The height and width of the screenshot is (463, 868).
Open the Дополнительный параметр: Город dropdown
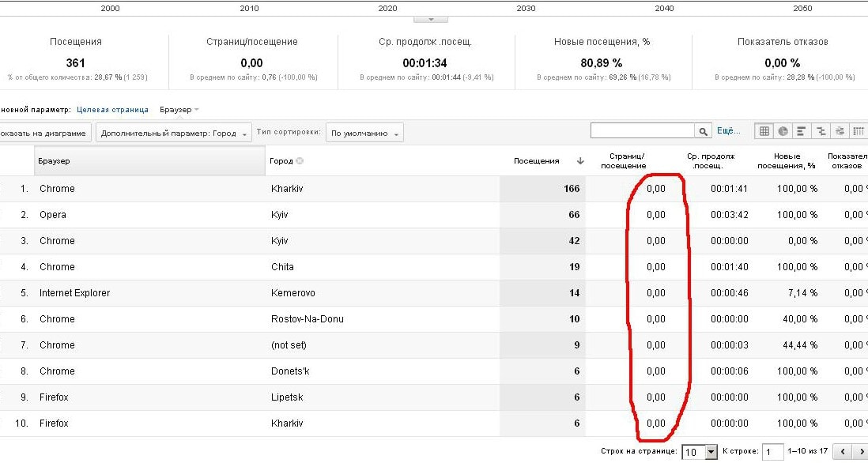pyautogui.click(x=173, y=134)
